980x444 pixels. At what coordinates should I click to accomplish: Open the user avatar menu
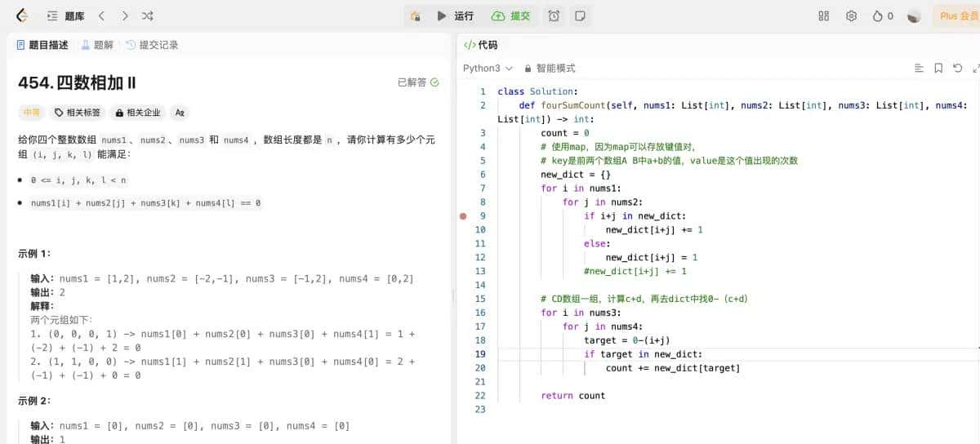coord(914,16)
